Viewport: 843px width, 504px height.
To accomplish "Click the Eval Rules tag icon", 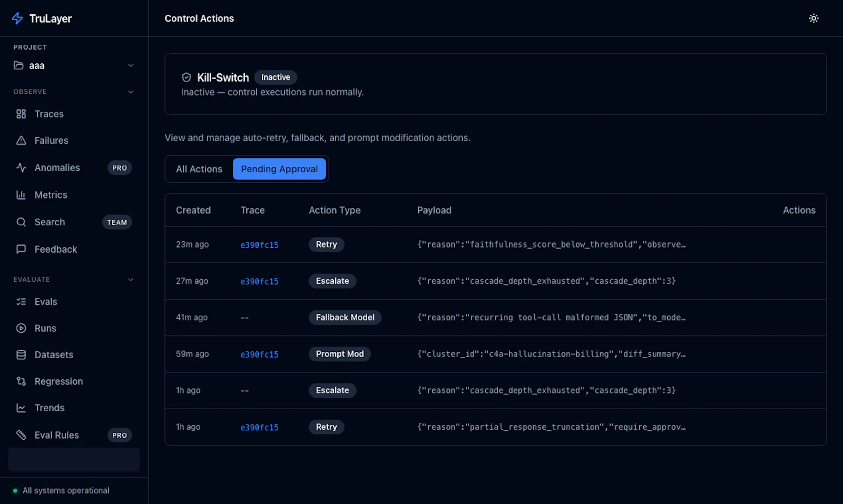I will point(21,435).
